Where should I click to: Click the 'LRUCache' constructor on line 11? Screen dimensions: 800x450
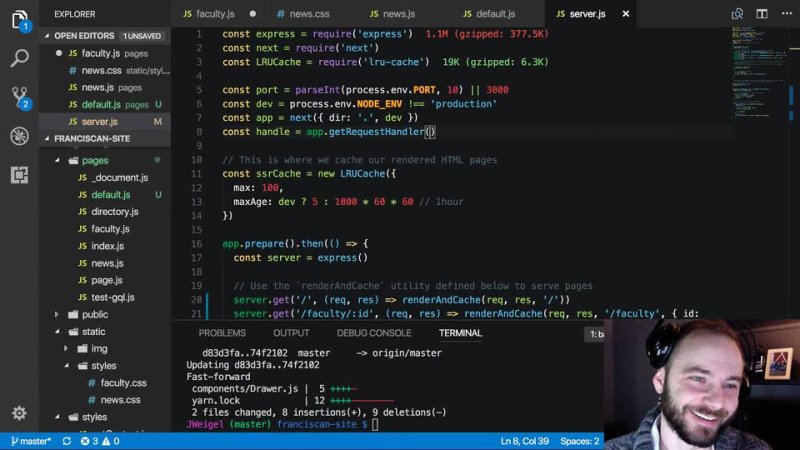[363, 173]
